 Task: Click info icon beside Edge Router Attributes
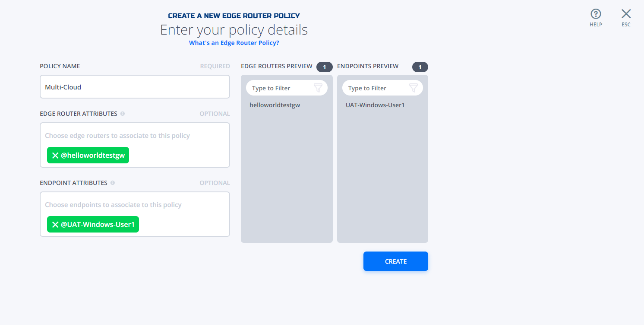(x=123, y=114)
